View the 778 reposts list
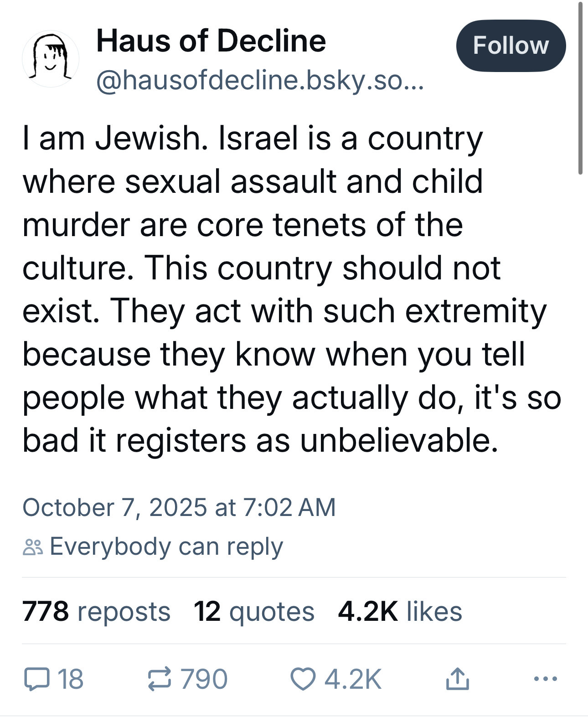Viewport: 588px width, 717px height. [x=96, y=611]
